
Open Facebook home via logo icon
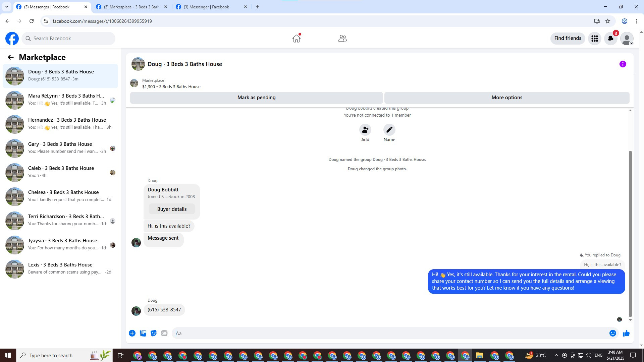tap(12, 39)
